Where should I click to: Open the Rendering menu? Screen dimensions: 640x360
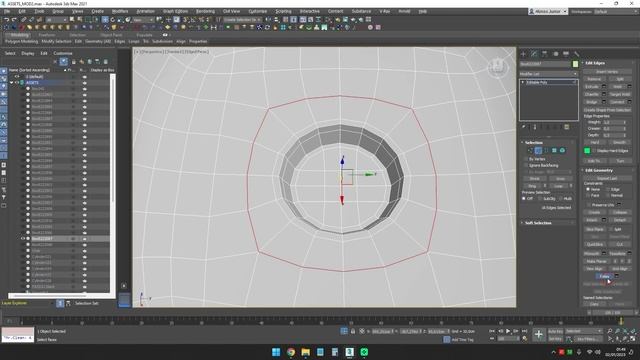(205, 11)
